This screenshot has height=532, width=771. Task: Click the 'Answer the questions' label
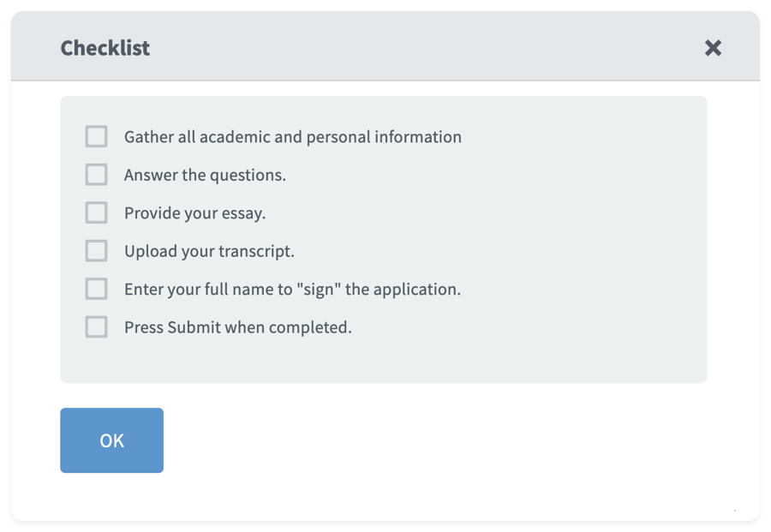(x=206, y=174)
